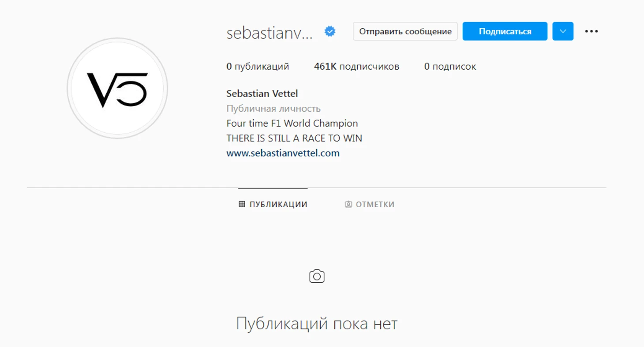Click the blue verified badge icon

click(330, 31)
